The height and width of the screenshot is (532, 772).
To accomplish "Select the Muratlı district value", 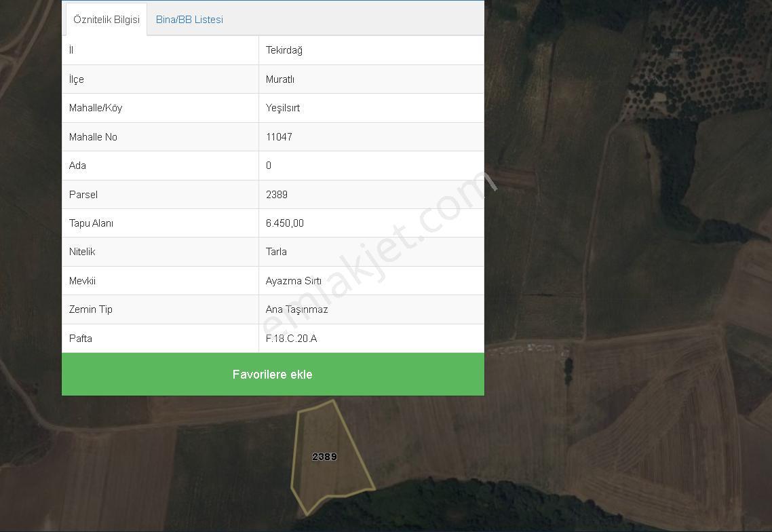I will pyautogui.click(x=280, y=79).
